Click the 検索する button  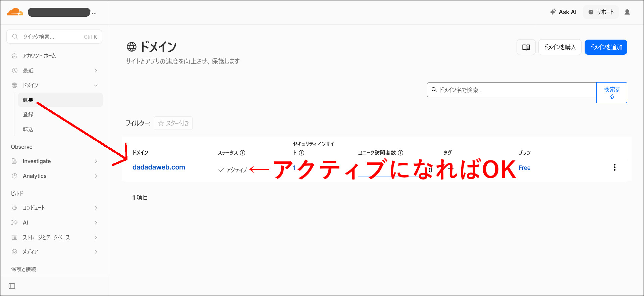[611, 93]
